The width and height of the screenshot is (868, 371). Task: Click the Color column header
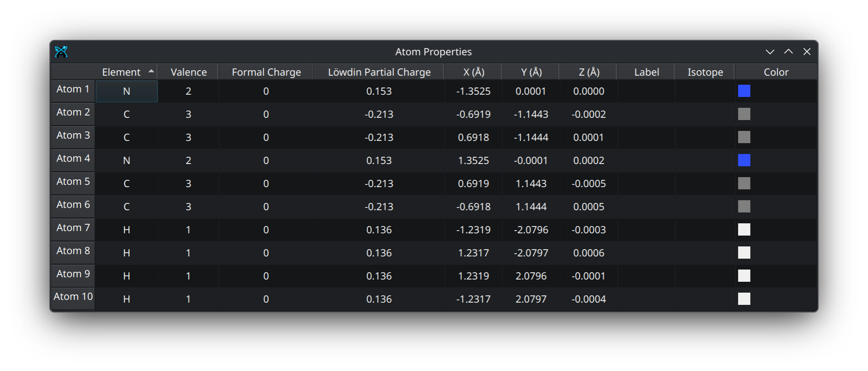pyautogui.click(x=776, y=72)
